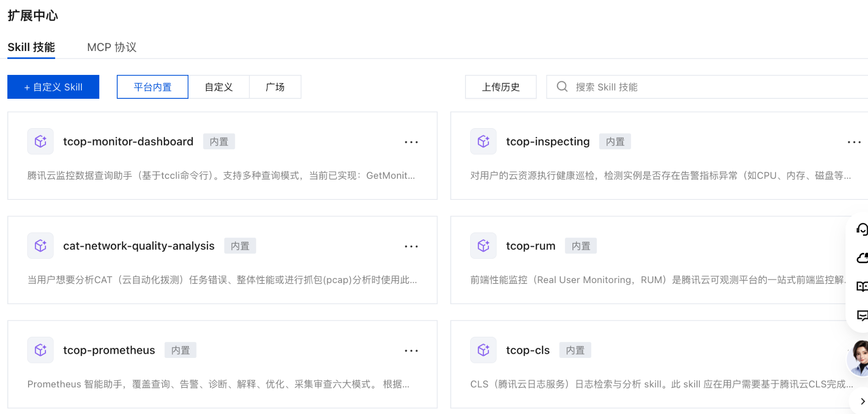Screen dimensions: 868x414
Task: Open more options for tcop-inspecting
Action: [854, 142]
